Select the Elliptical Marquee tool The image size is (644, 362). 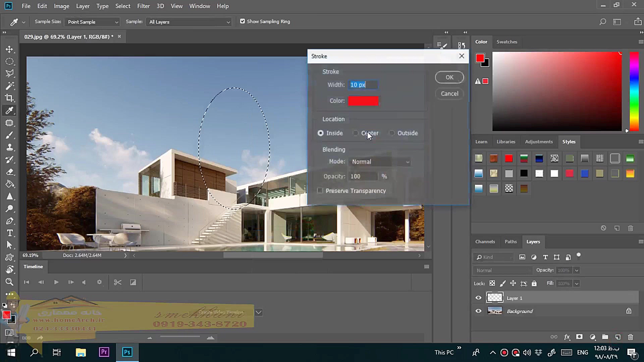tap(9, 62)
